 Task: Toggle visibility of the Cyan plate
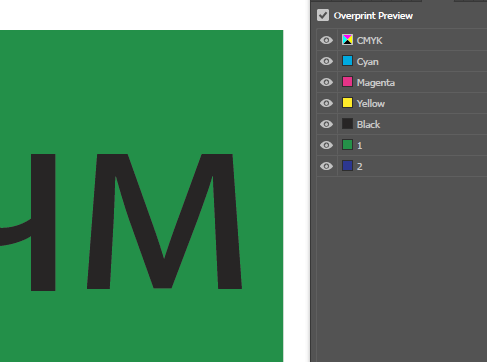(x=326, y=61)
